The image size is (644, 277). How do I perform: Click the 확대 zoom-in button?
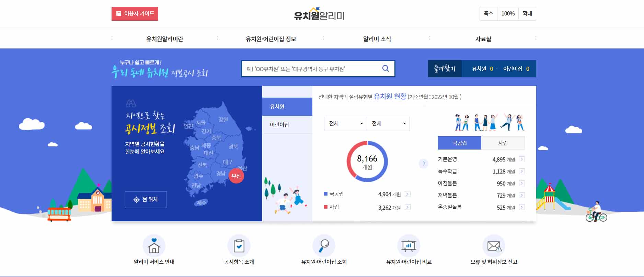[x=527, y=14]
